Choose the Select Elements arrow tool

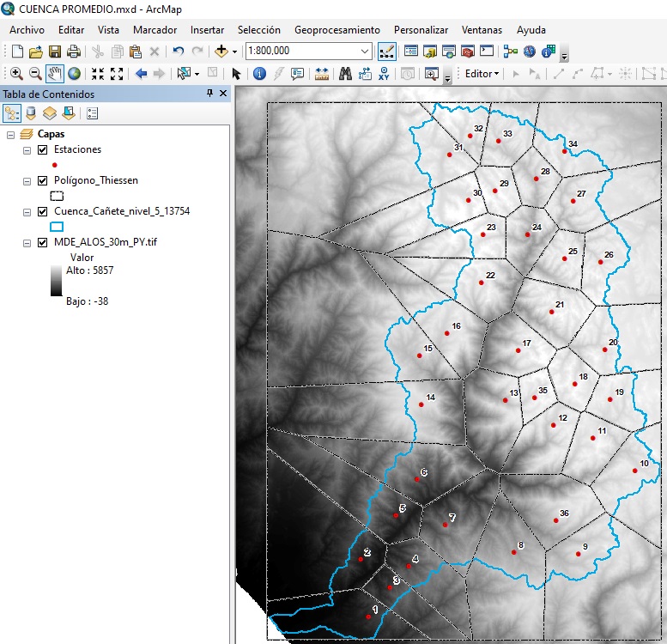coord(236,74)
